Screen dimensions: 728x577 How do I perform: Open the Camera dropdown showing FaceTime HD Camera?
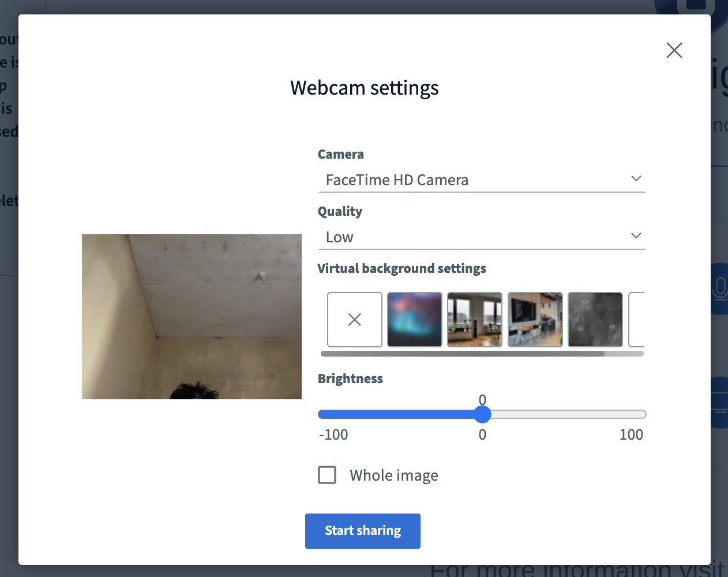[482, 180]
